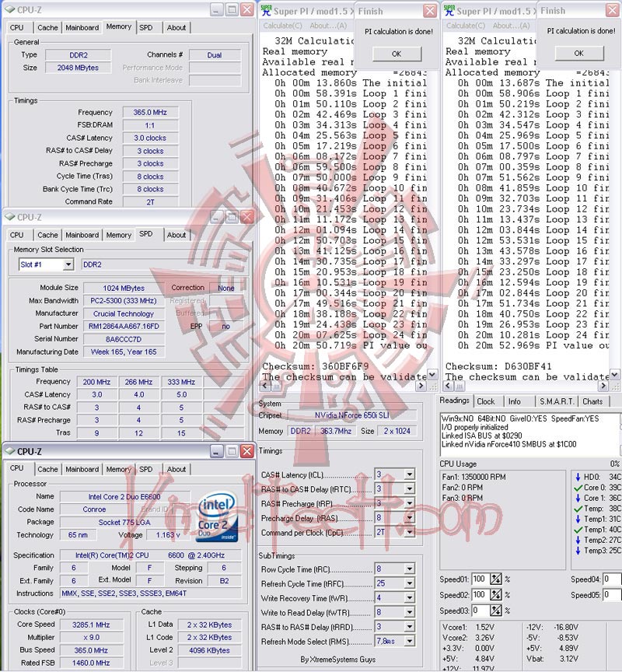This screenshot has height=672, width=622.
Task: Click the Intel Core 2 Duo logo
Action: [218, 518]
